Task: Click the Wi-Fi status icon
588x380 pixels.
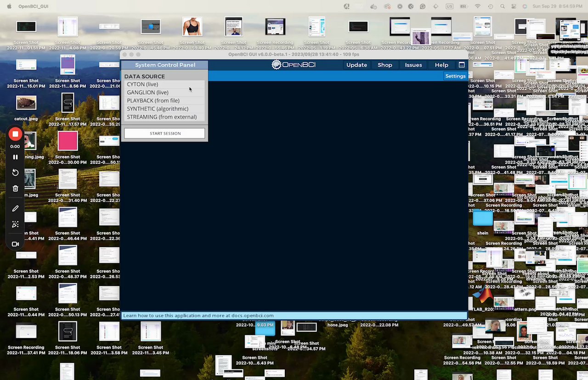Action: coord(478,6)
